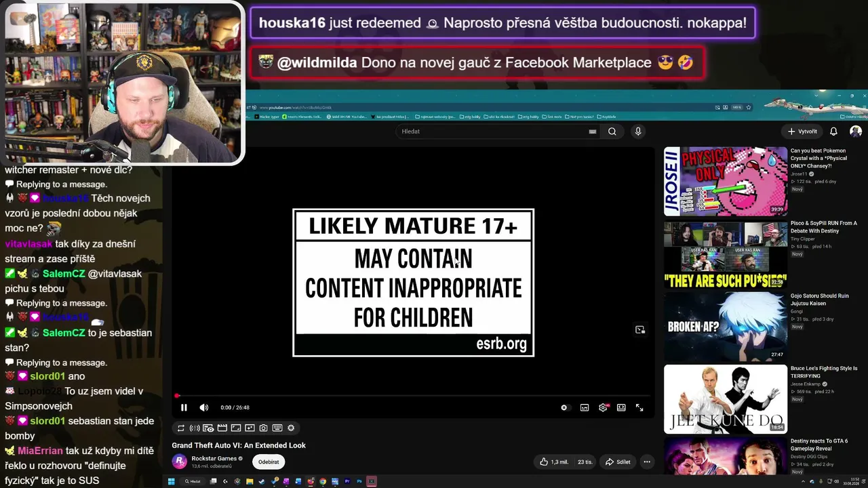Open the player settings gear

click(603, 407)
